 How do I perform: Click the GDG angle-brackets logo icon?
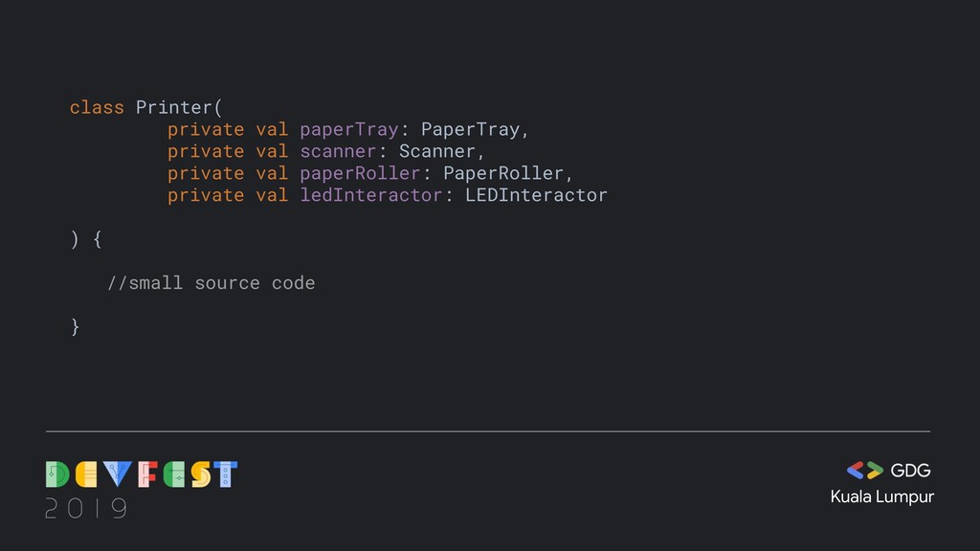point(865,470)
